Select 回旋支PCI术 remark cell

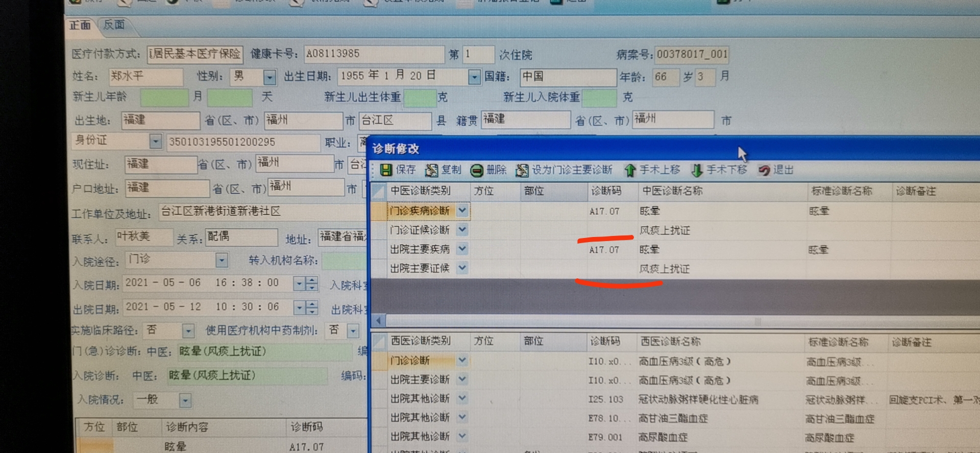pyautogui.click(x=934, y=400)
